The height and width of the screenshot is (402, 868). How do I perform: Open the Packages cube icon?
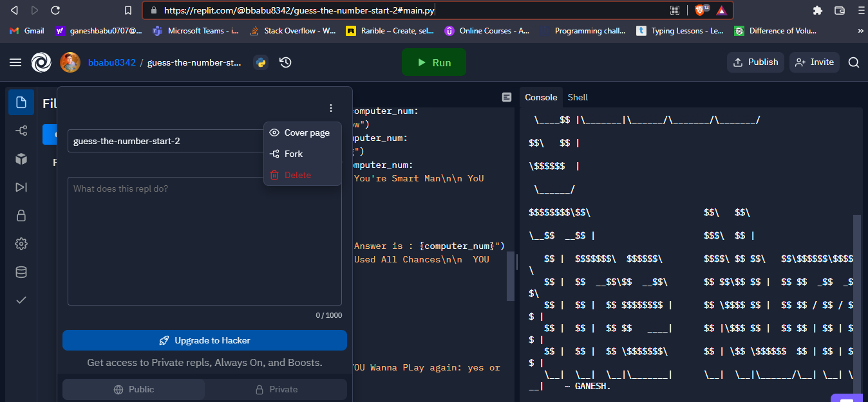click(21, 159)
